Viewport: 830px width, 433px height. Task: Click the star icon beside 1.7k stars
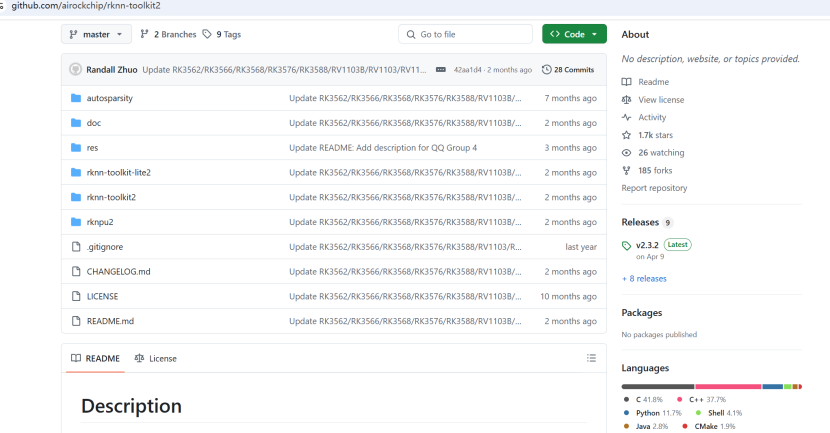[x=627, y=135]
